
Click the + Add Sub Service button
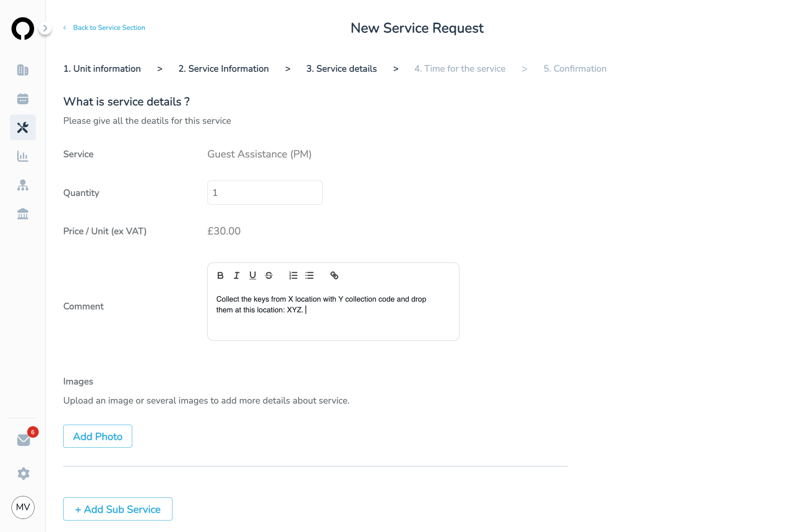[118, 509]
